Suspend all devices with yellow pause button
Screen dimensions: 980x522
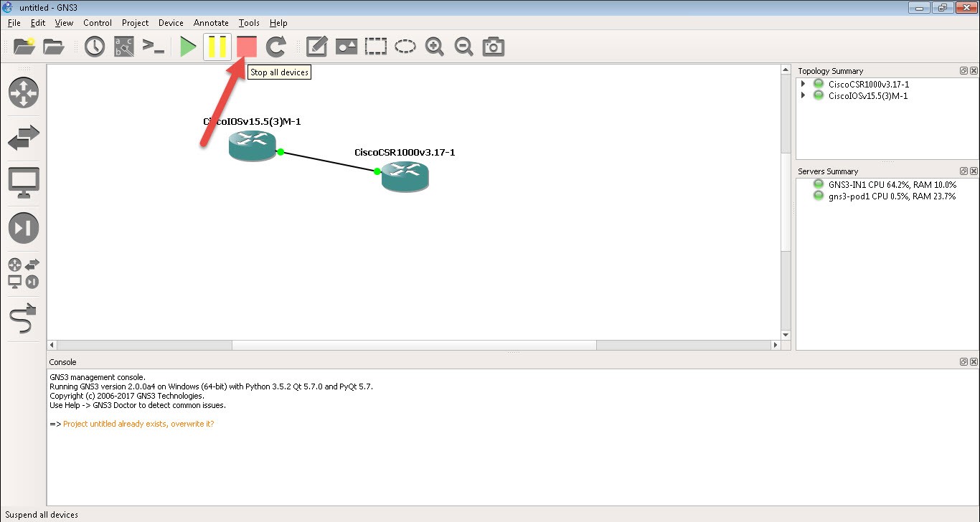pos(217,47)
